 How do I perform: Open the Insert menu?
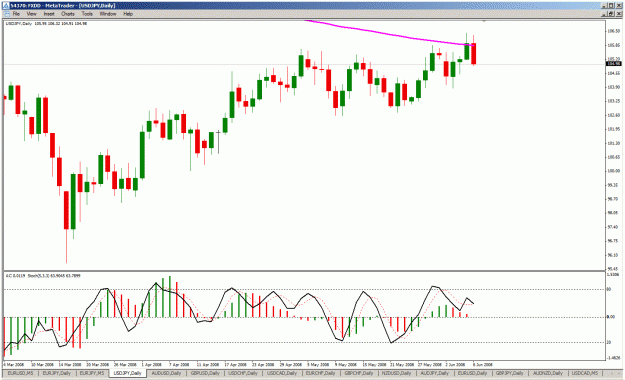tap(49, 14)
